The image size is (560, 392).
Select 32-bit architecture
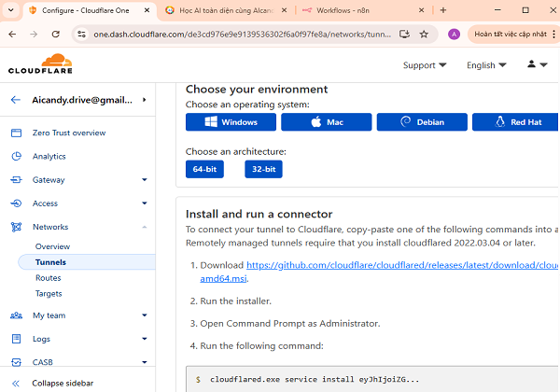pyautogui.click(x=263, y=169)
